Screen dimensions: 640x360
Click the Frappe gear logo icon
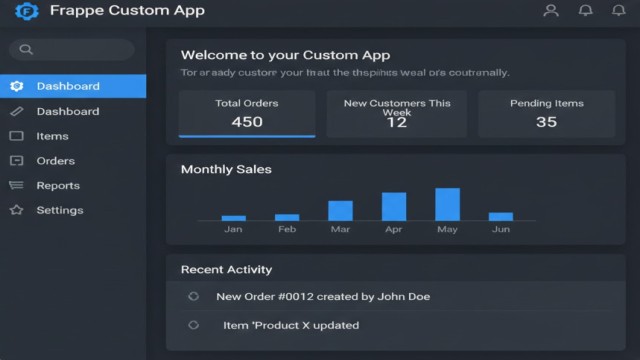[x=27, y=11]
